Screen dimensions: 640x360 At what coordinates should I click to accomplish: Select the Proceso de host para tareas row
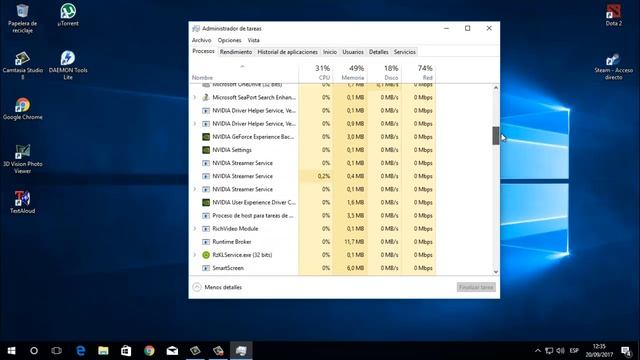313,216
